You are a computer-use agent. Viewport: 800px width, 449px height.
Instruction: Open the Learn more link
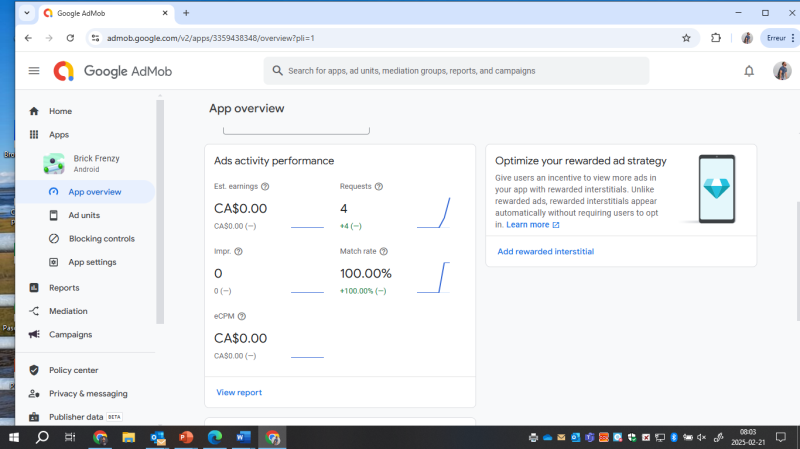(533, 225)
